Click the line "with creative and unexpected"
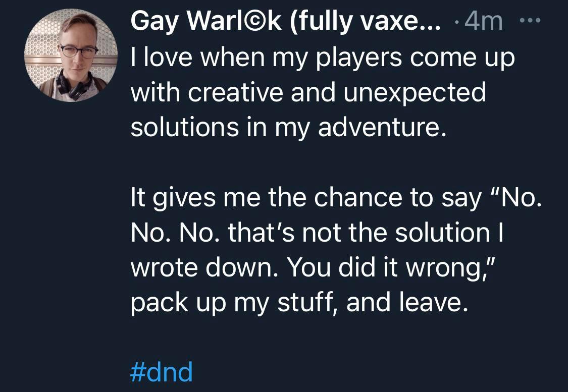The width and height of the screenshot is (568, 392). [308, 93]
